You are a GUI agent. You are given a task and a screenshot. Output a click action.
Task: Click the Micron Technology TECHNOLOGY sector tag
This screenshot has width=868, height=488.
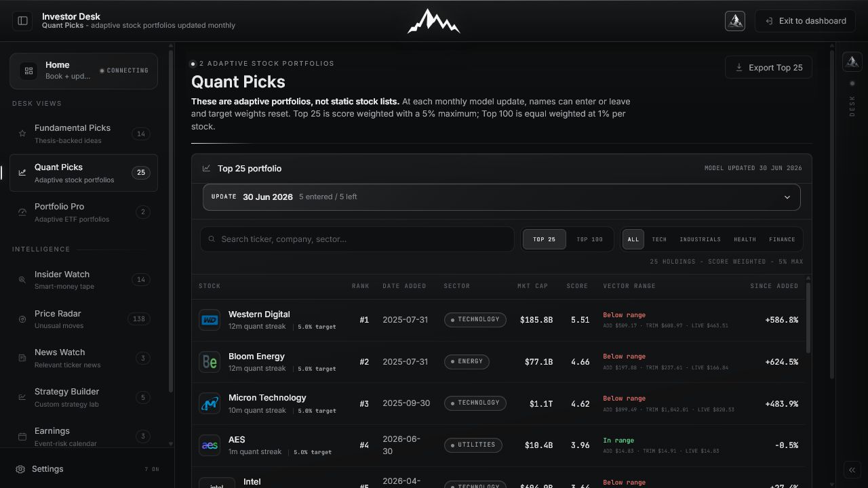pos(475,404)
